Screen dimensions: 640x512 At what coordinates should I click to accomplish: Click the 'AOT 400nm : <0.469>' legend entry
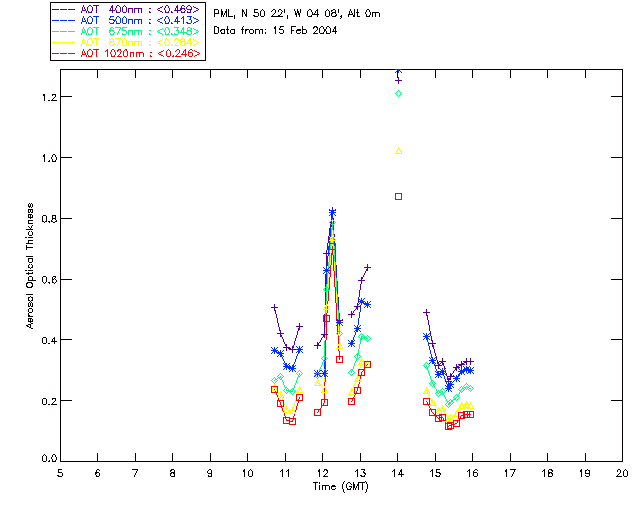[x=126, y=9]
